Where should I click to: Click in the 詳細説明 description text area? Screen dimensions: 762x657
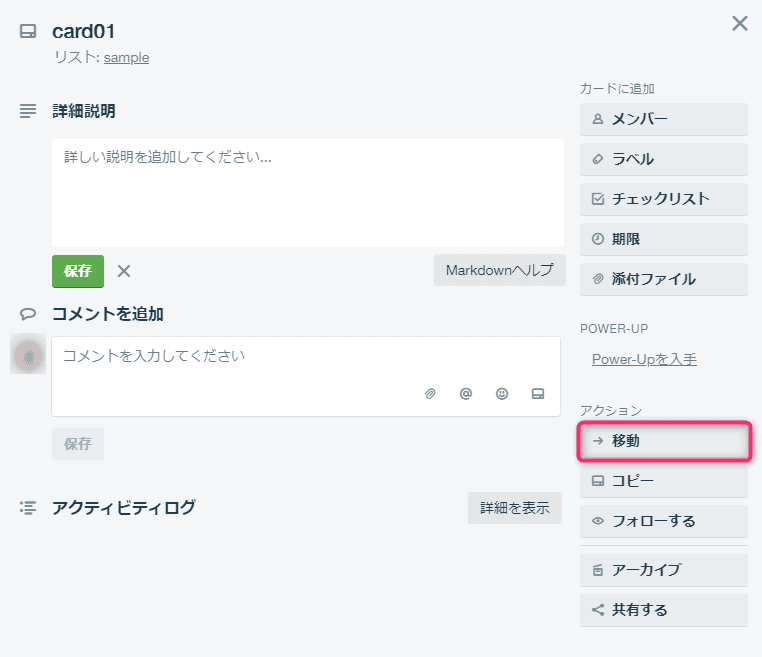click(308, 192)
